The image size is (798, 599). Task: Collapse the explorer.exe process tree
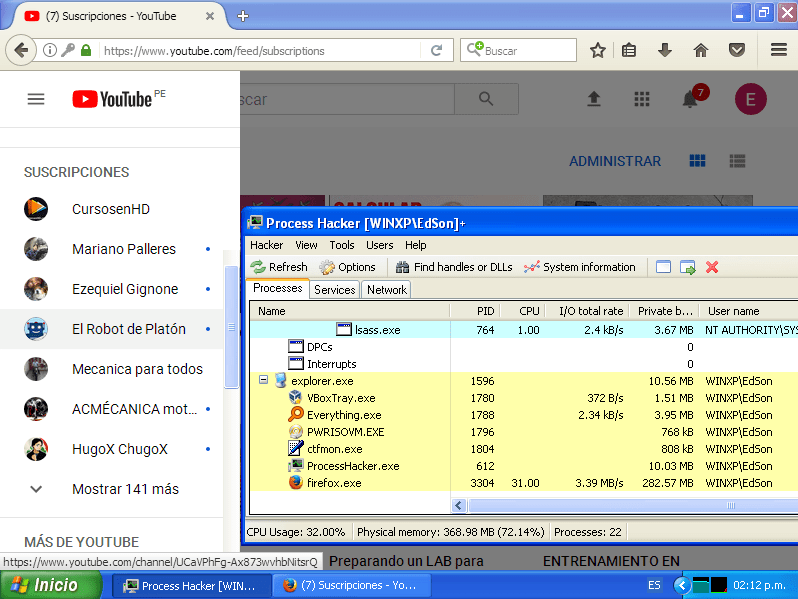pyautogui.click(x=263, y=380)
